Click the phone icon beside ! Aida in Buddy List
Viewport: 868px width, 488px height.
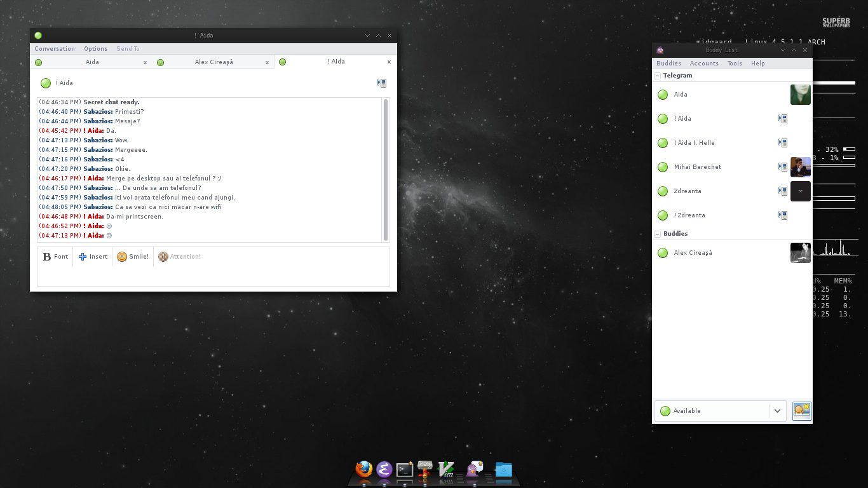tap(783, 119)
